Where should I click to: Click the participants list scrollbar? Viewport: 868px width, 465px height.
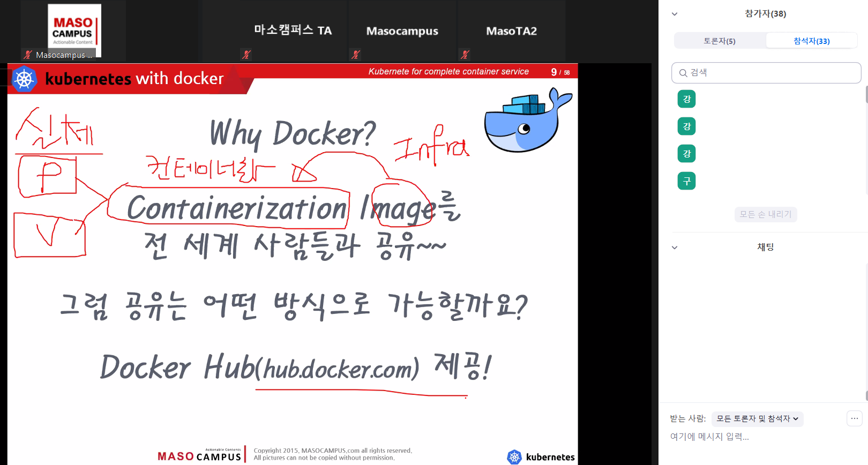(866, 94)
